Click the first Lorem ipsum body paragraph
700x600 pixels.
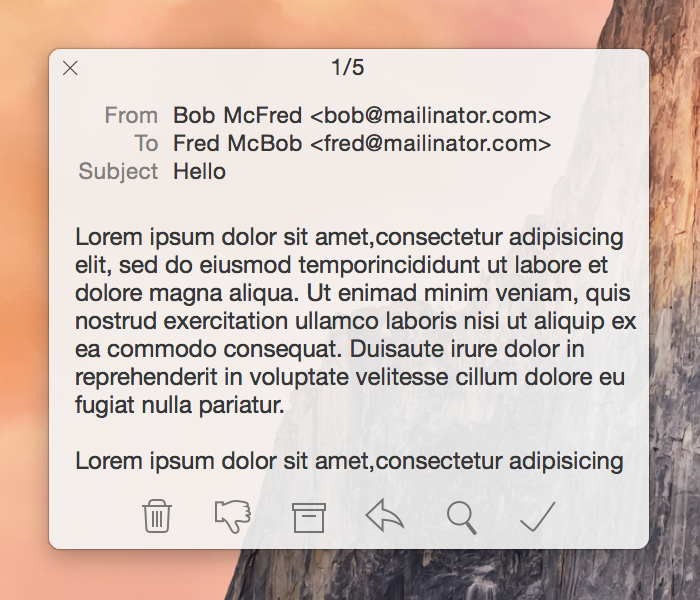(355, 321)
